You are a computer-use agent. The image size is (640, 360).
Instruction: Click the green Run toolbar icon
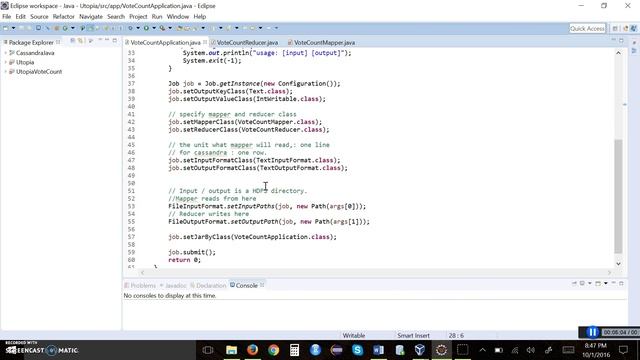point(146,28)
